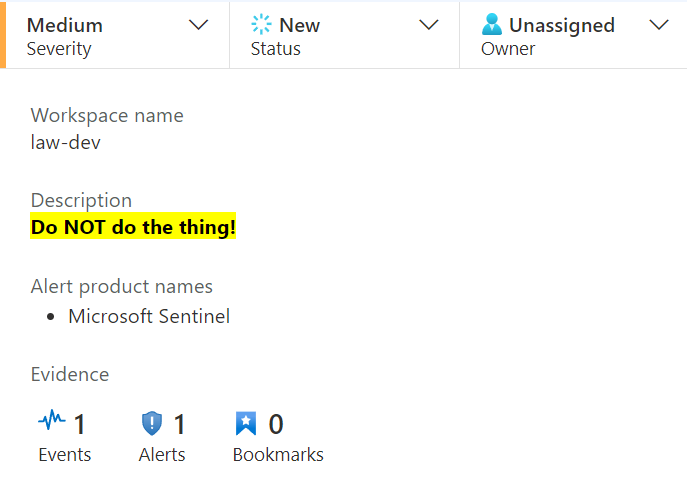This screenshot has height=491, width=687.
Task: Click the New status spinner icon
Action: (261, 24)
